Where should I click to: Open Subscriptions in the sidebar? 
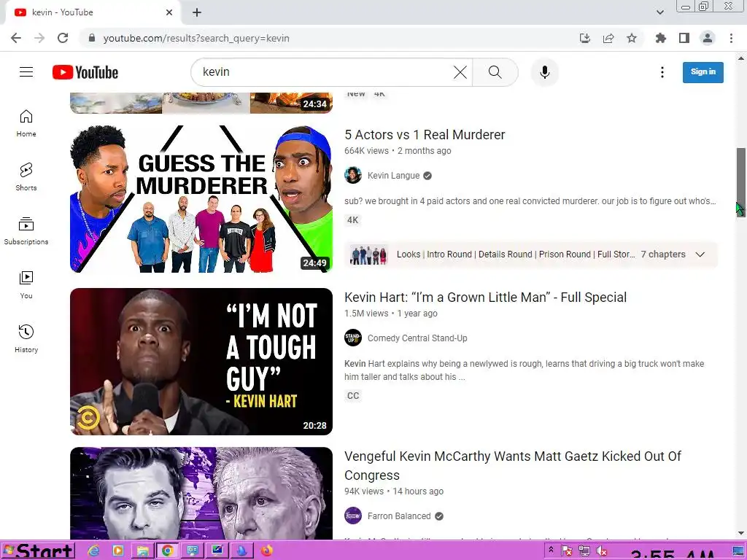click(x=26, y=231)
